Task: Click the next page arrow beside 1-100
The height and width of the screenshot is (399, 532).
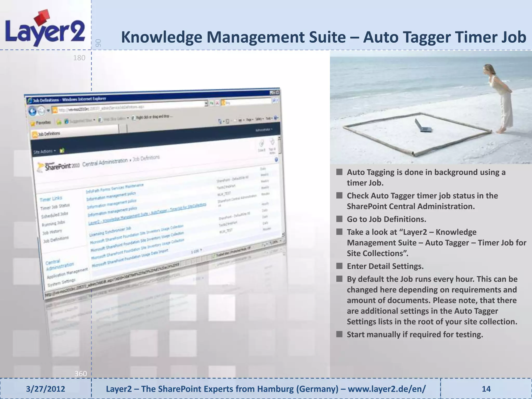Action: (201, 250)
